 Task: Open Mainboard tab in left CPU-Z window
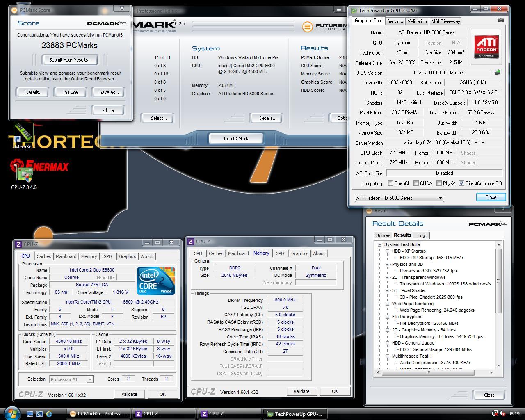[x=66, y=256]
